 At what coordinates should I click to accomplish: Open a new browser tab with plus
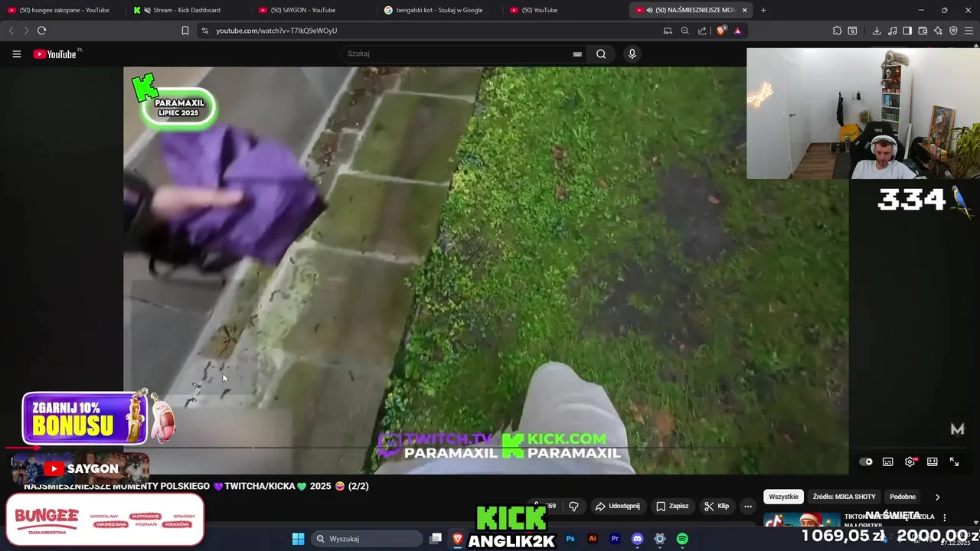click(763, 10)
